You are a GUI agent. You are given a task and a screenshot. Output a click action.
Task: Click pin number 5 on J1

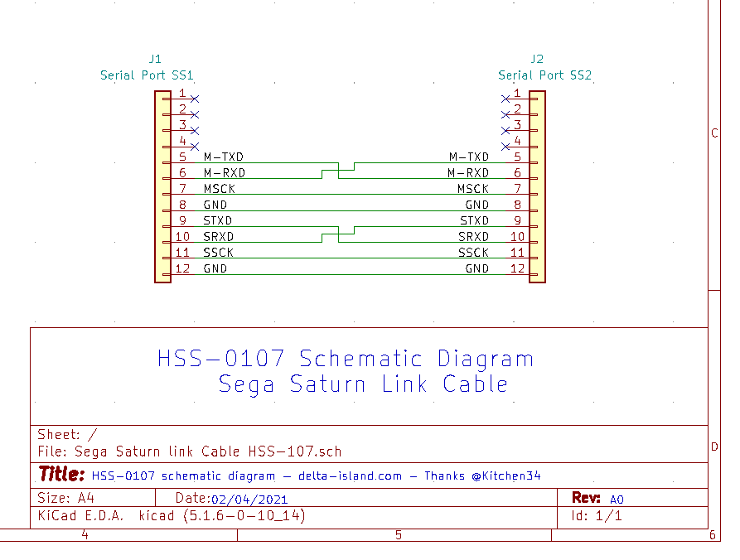point(182,157)
